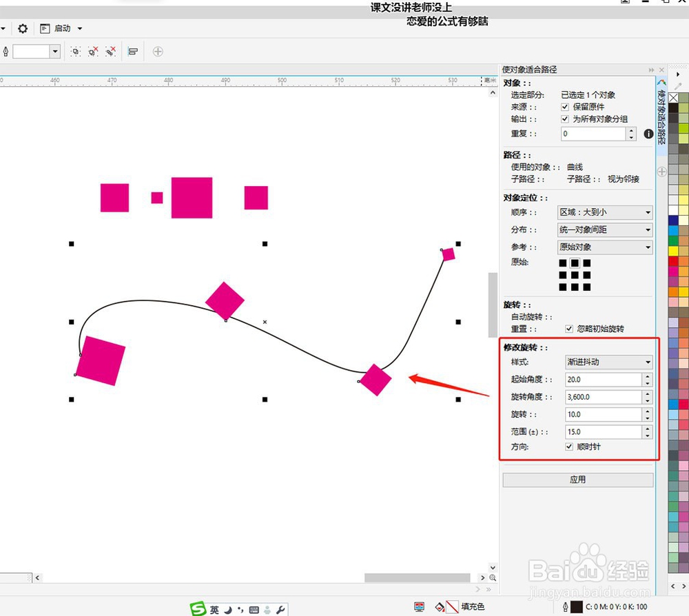689x616 pixels.
Task: Select the largest magenta square on the path
Action: (x=101, y=361)
